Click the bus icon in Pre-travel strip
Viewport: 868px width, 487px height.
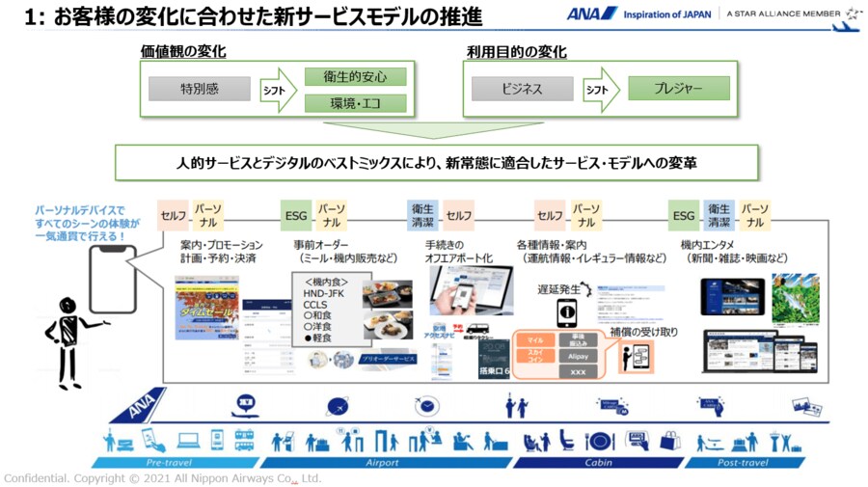coord(244,441)
